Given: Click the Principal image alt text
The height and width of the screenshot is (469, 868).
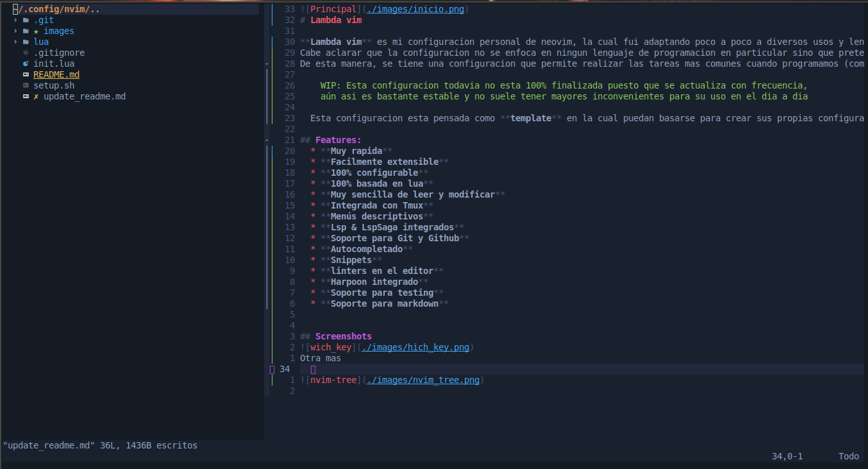Looking at the screenshot, I should (x=333, y=9).
